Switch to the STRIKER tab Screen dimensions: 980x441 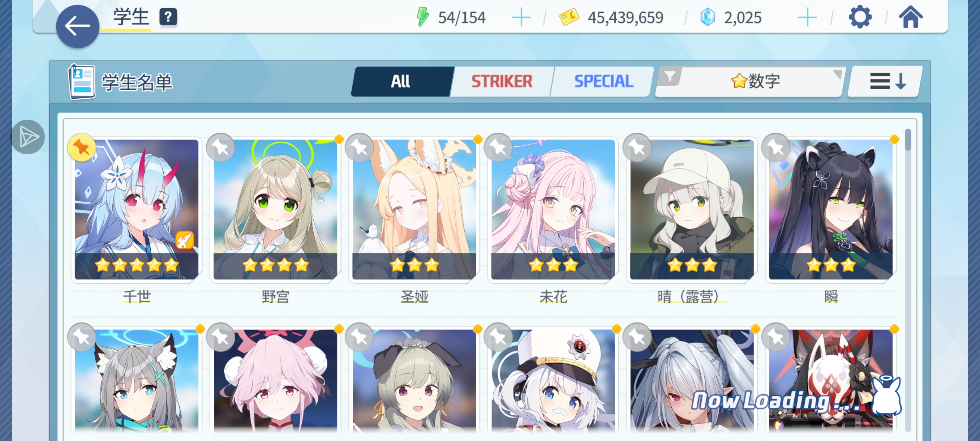click(502, 81)
